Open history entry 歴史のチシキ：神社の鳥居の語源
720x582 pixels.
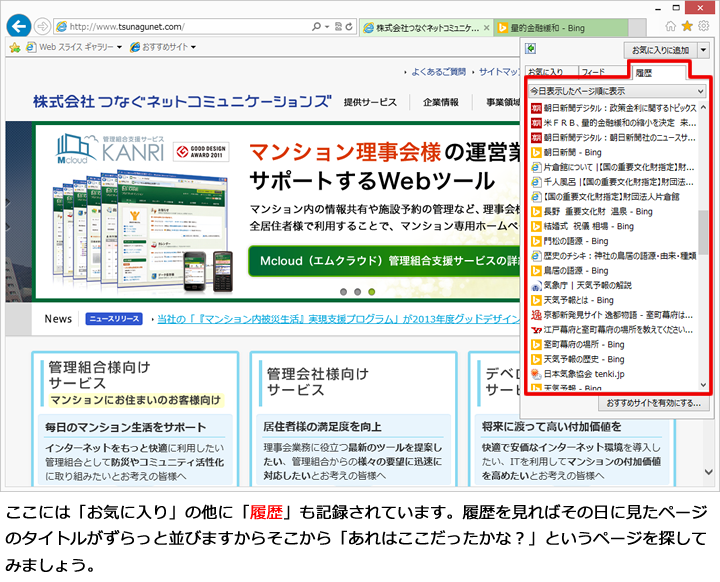tap(613, 256)
